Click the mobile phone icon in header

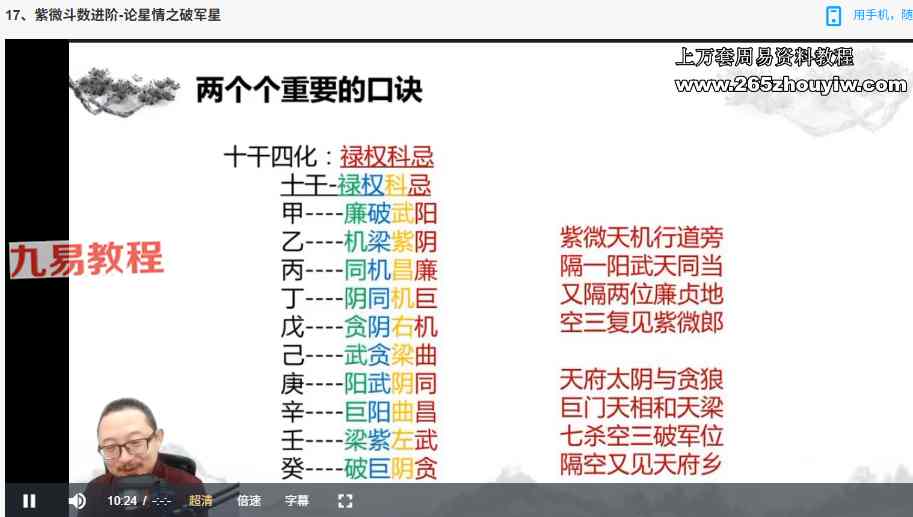[833, 15]
